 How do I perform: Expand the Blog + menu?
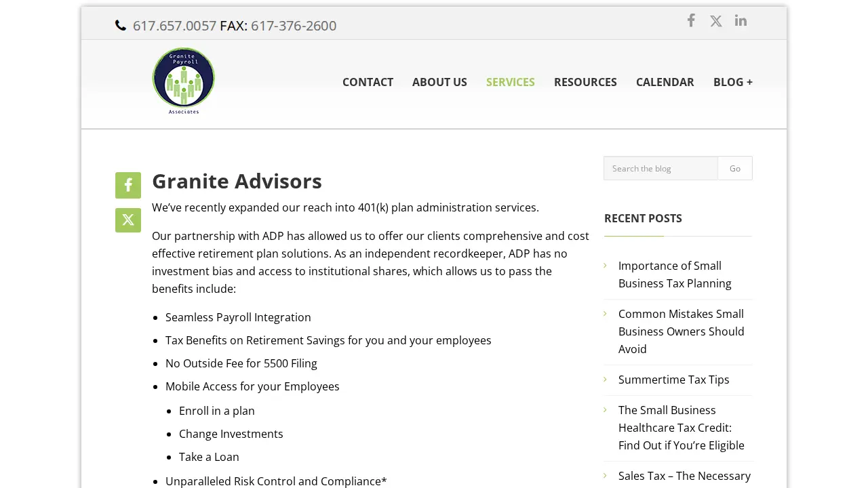[733, 82]
